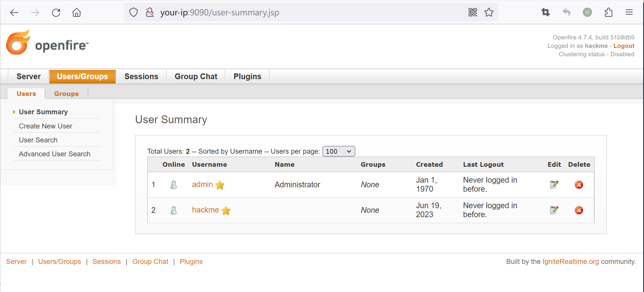
Task: Open the Users per page dropdown
Action: pyautogui.click(x=339, y=151)
